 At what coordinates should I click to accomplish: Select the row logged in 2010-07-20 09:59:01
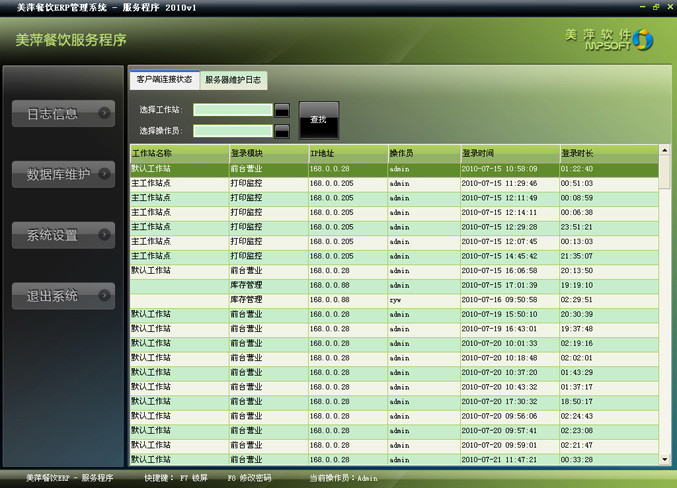pos(394,445)
